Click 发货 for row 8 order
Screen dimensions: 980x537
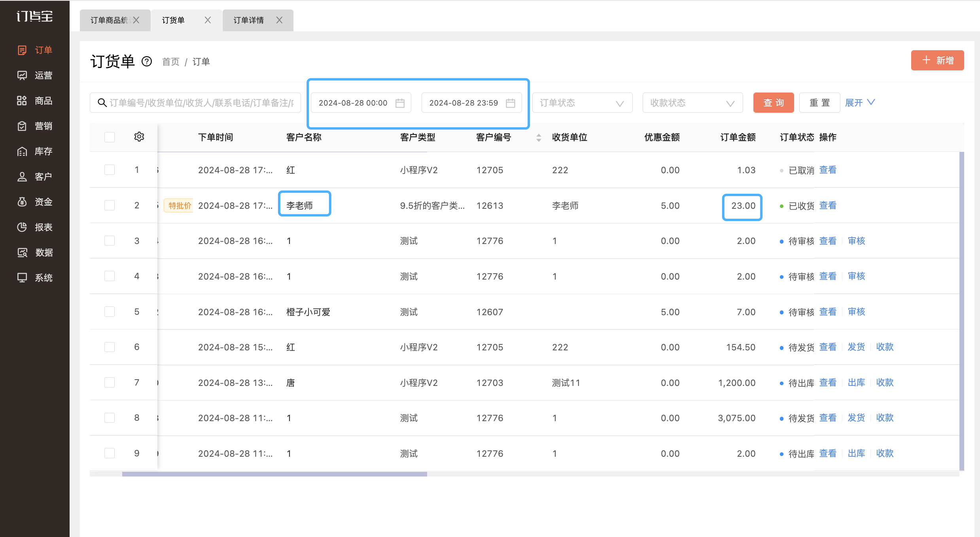tap(857, 418)
